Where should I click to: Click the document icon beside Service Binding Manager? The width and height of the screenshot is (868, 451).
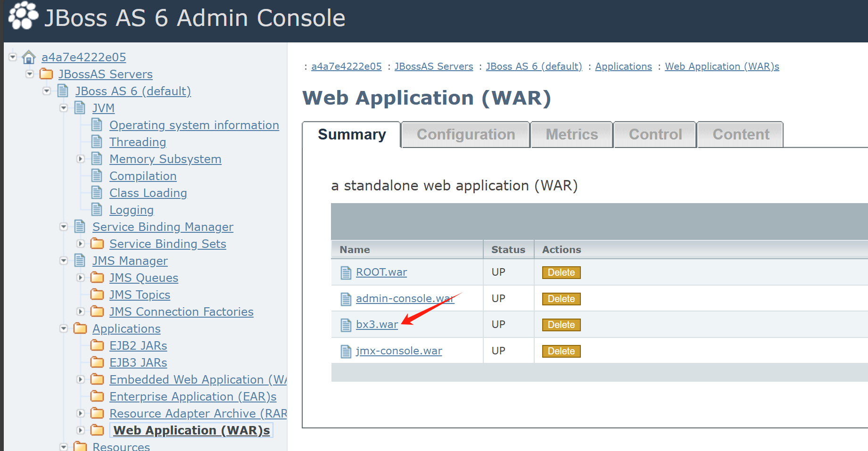click(x=80, y=227)
